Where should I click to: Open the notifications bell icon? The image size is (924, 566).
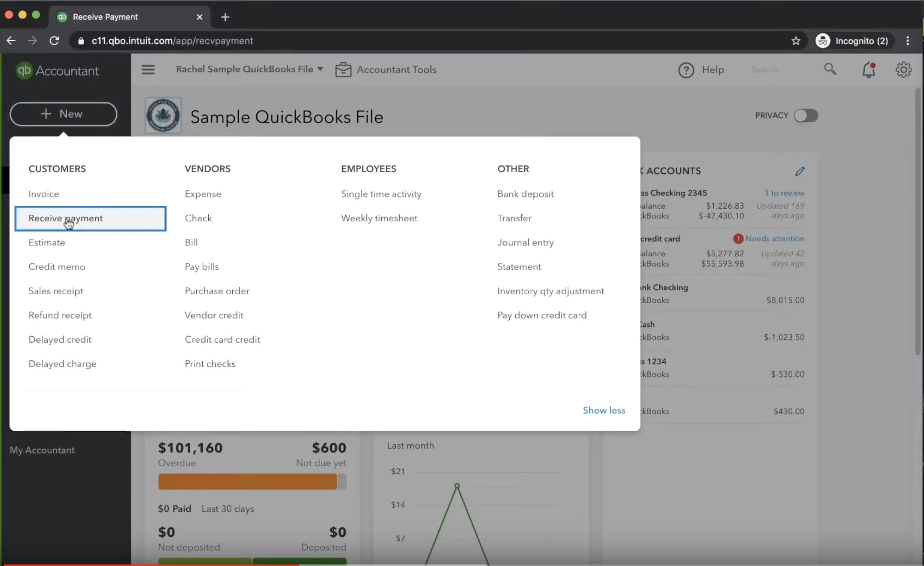868,70
